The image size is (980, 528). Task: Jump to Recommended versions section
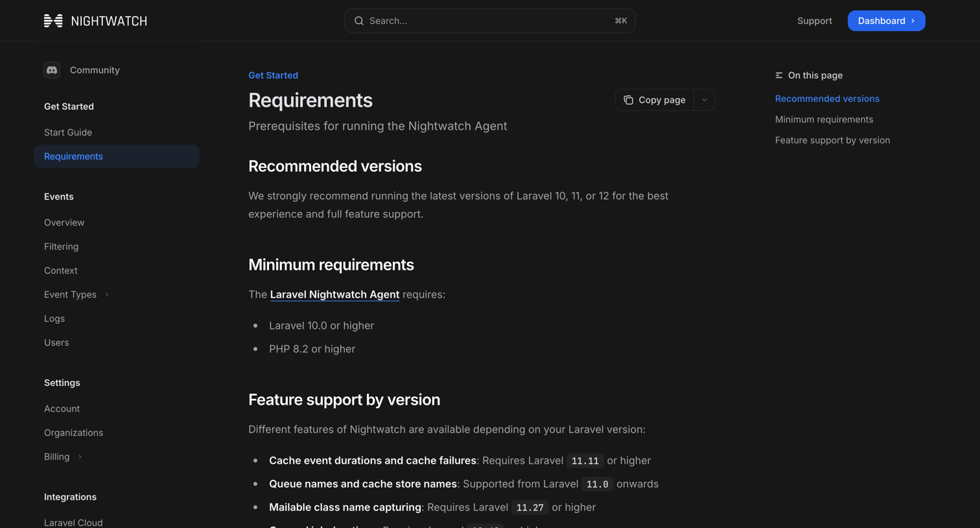pos(827,99)
